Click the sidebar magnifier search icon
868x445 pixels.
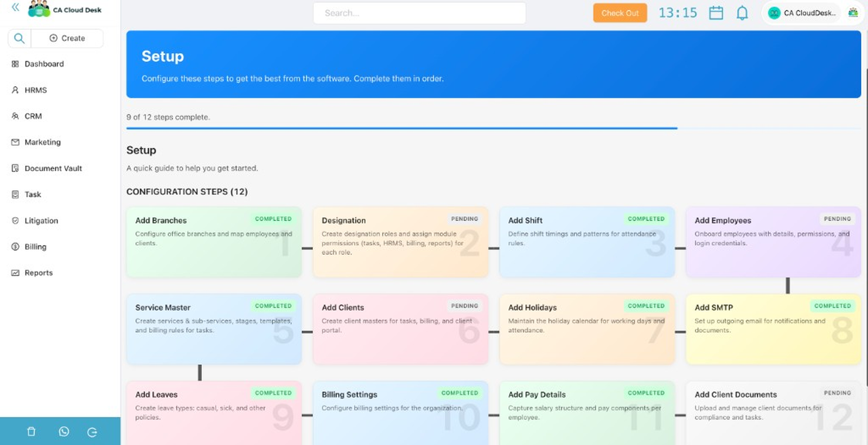click(19, 38)
